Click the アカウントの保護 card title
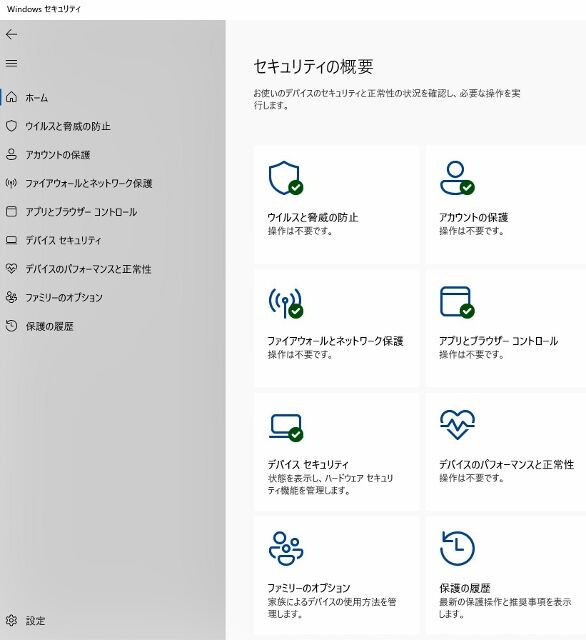The height and width of the screenshot is (640, 586). coord(473,217)
